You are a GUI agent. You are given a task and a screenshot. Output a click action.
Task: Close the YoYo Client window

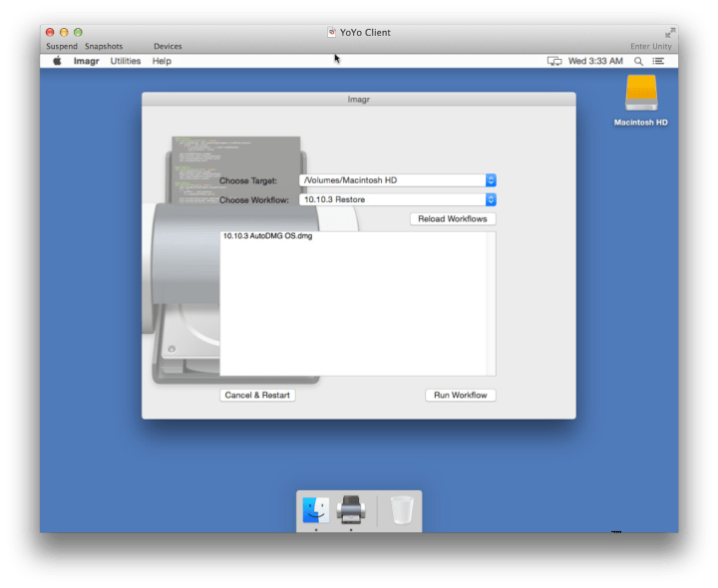click(50, 32)
